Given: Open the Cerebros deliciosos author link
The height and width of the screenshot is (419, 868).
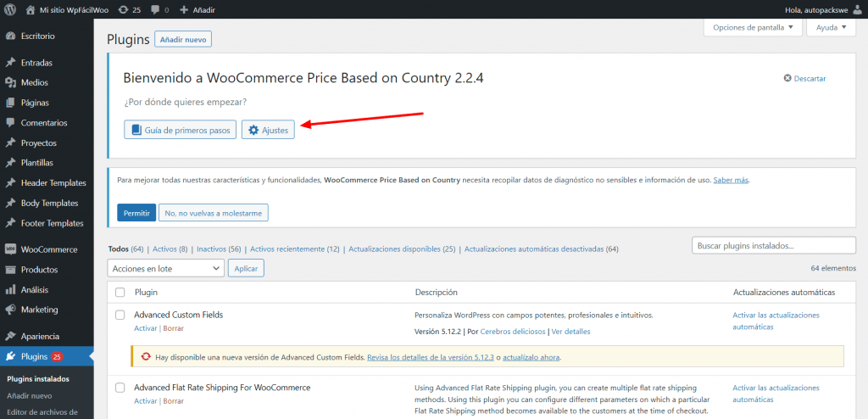Looking at the screenshot, I should (x=513, y=332).
